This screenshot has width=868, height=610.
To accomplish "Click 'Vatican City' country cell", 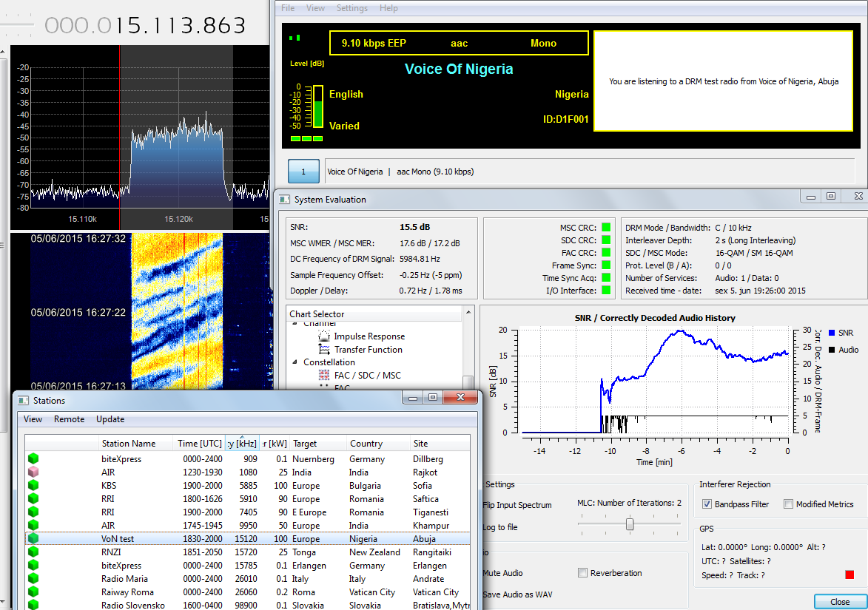I will point(372,592).
